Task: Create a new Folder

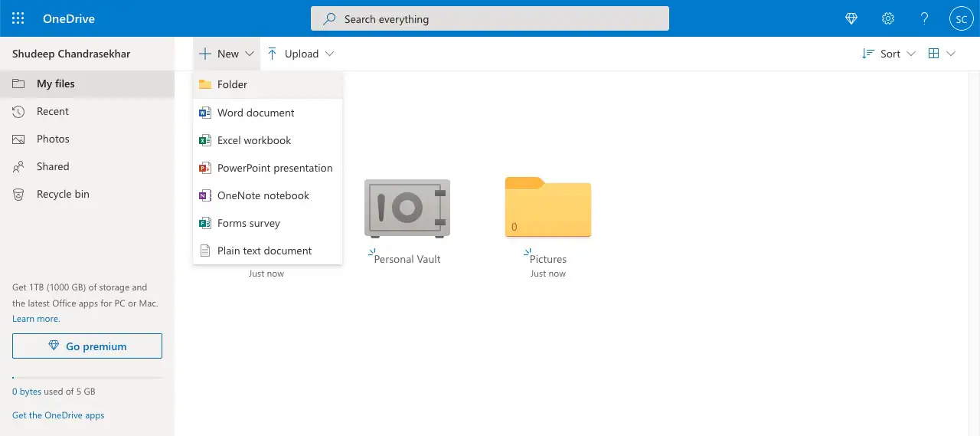Action: click(232, 84)
